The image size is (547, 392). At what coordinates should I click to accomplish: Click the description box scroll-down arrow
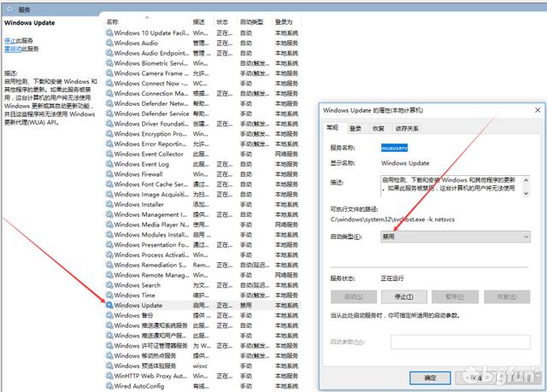click(x=526, y=193)
